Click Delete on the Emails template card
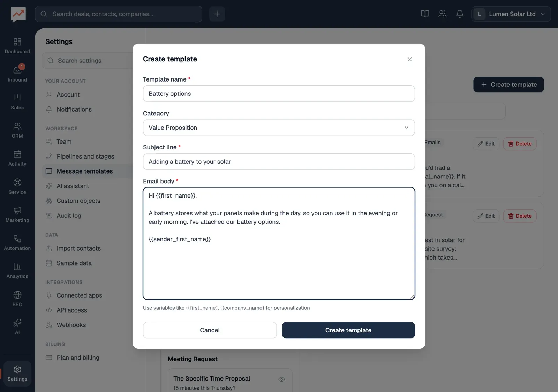Screen dimensions: 558x392 (x=520, y=144)
